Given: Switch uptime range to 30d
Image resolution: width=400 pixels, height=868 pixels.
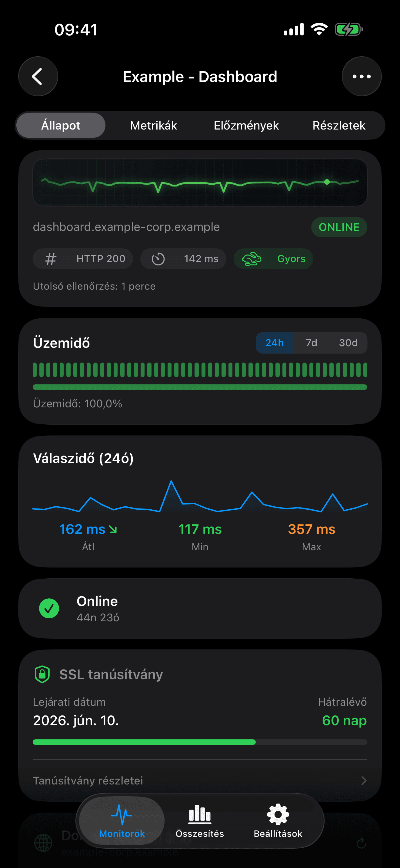Looking at the screenshot, I should 348,343.
